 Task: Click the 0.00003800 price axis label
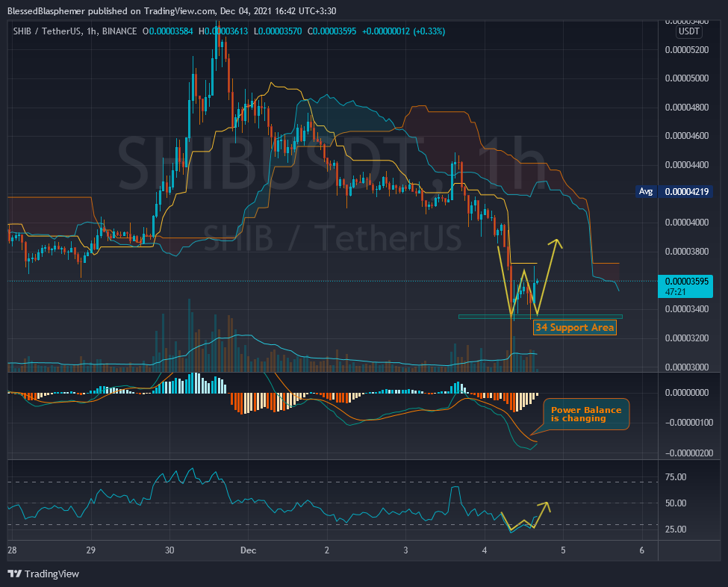point(687,252)
